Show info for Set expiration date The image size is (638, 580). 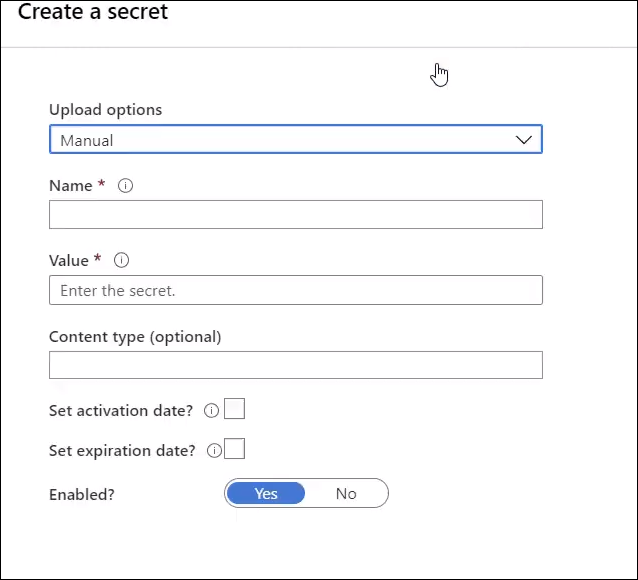coord(214,451)
